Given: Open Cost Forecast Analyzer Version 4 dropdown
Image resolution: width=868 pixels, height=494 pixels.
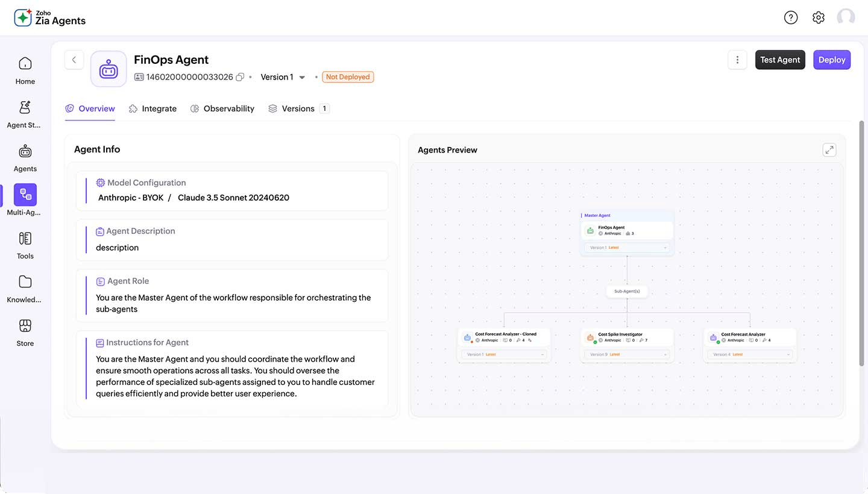Looking at the screenshot, I should 750,354.
